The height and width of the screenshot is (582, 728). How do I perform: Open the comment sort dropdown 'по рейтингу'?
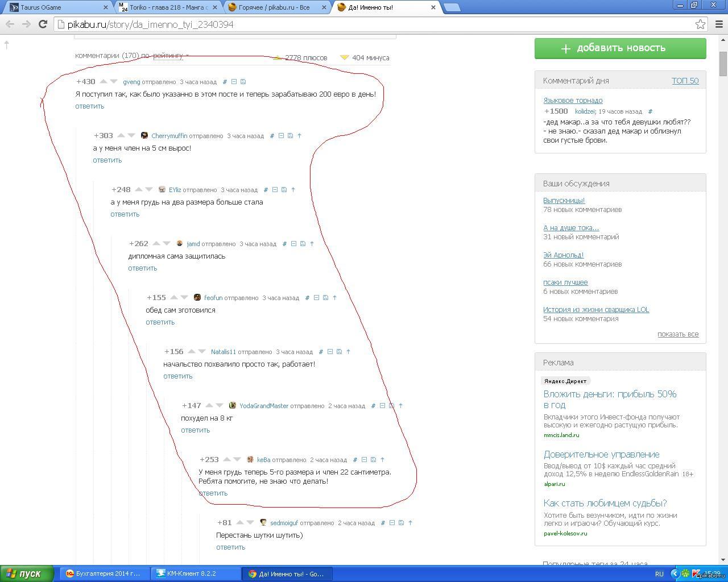coord(170,56)
